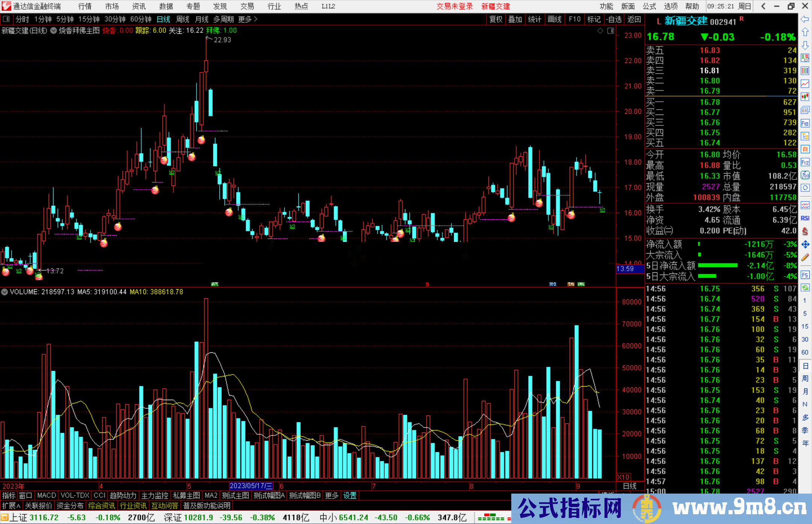Switch to 周线 weekly period tab
Viewport: 812px width, 524px height.
tap(183, 19)
